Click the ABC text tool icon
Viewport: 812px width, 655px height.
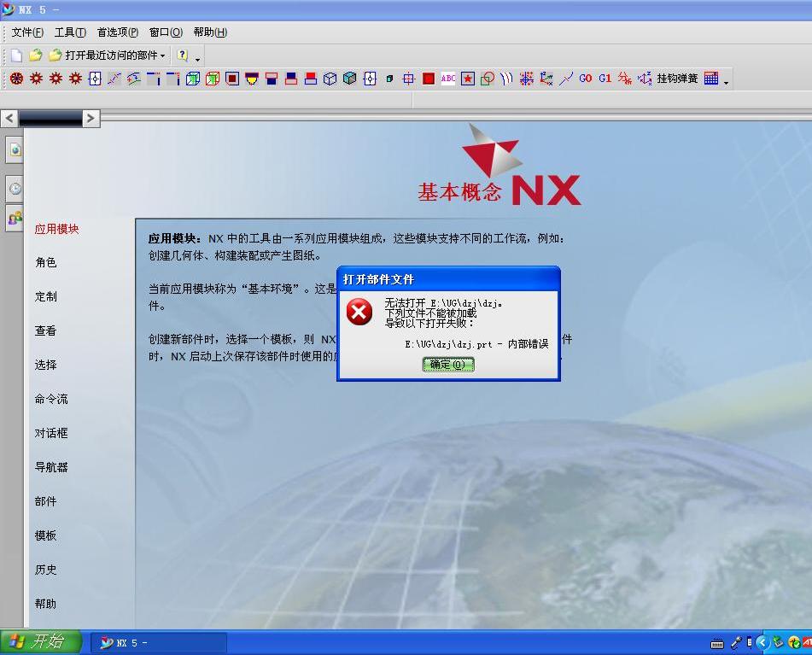[x=448, y=79]
